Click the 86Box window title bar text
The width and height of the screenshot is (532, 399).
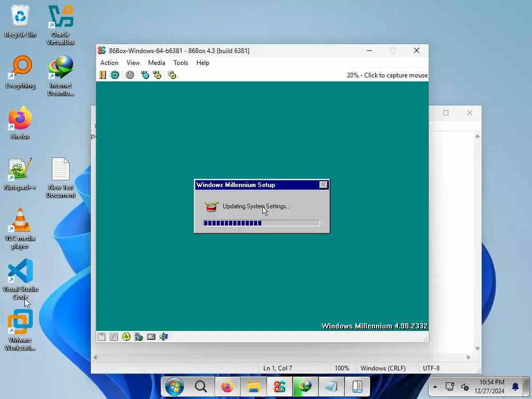coord(179,50)
